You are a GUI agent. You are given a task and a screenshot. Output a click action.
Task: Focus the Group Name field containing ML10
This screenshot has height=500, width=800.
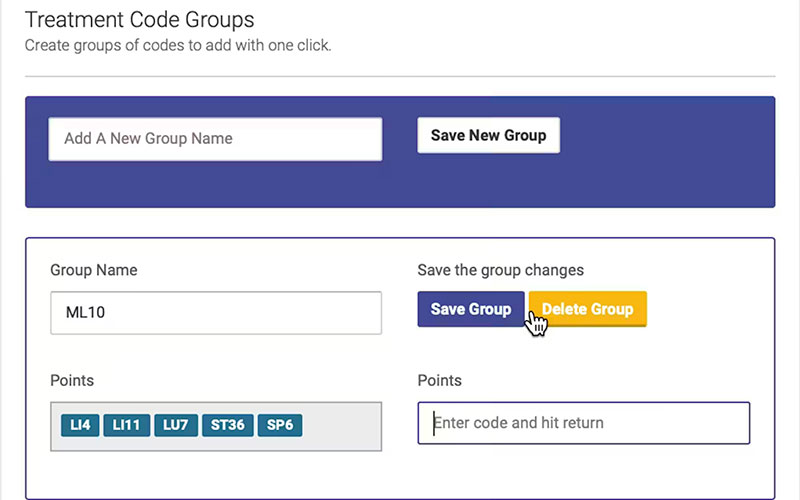216,313
